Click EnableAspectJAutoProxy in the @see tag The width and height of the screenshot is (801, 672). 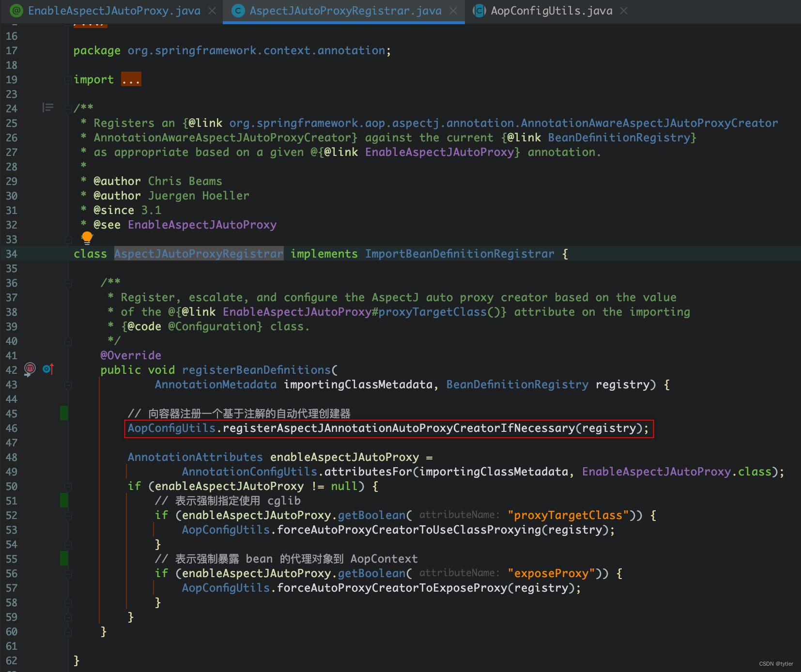[202, 225]
